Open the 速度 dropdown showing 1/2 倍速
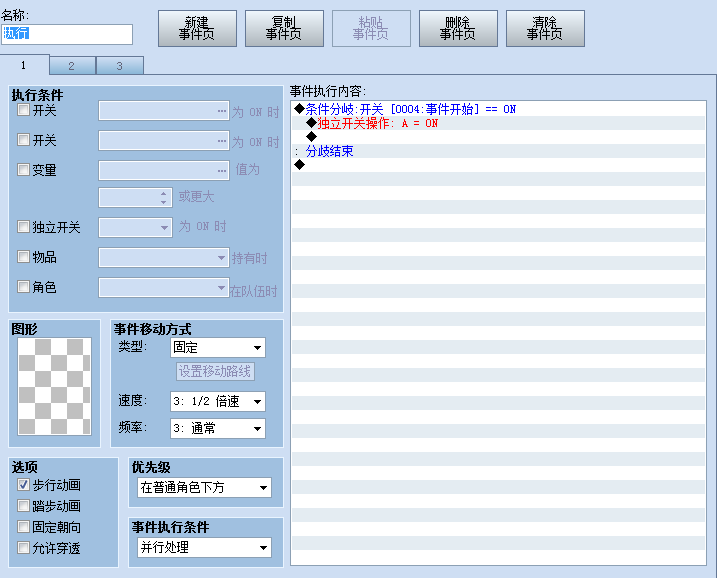 click(218, 401)
